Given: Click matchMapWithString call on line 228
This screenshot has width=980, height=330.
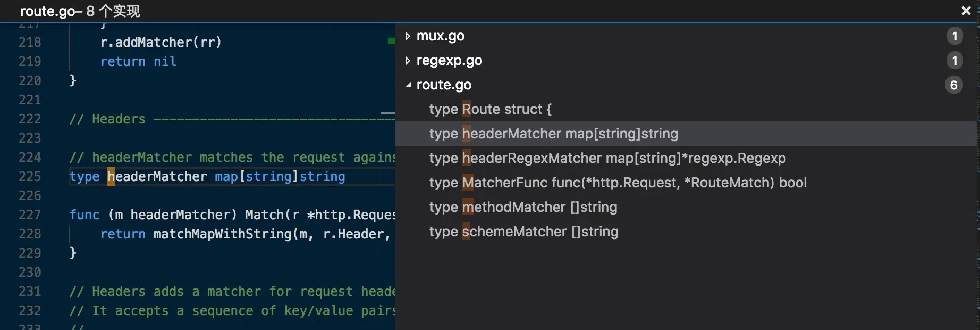Looking at the screenshot, I should click(222, 234).
